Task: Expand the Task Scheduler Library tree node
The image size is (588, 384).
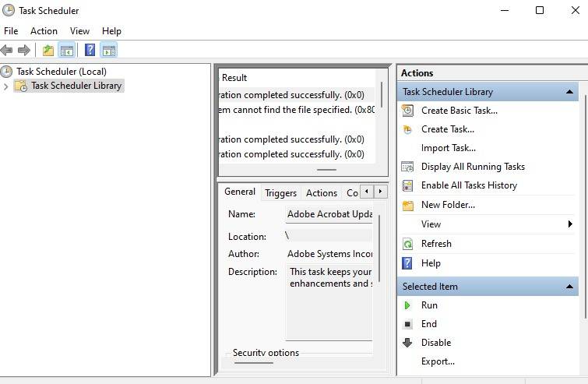Action: [5, 86]
